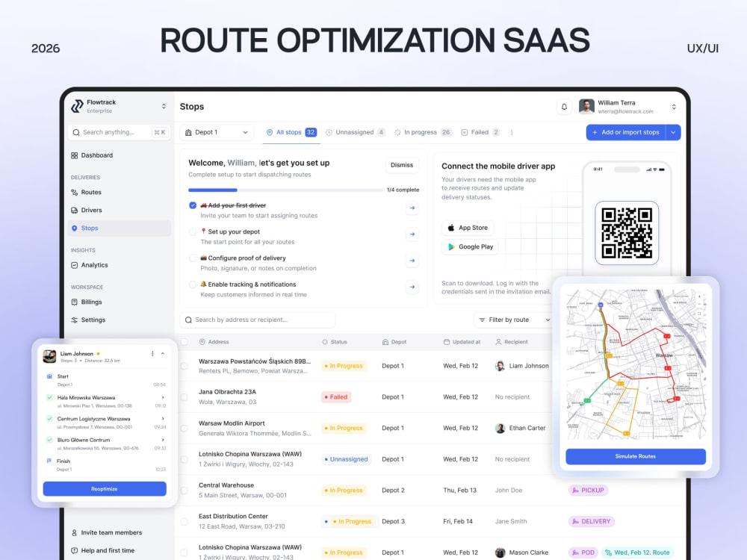This screenshot has height=560, width=747.
Task: Click the setup progress bar
Action: pyautogui.click(x=286, y=190)
